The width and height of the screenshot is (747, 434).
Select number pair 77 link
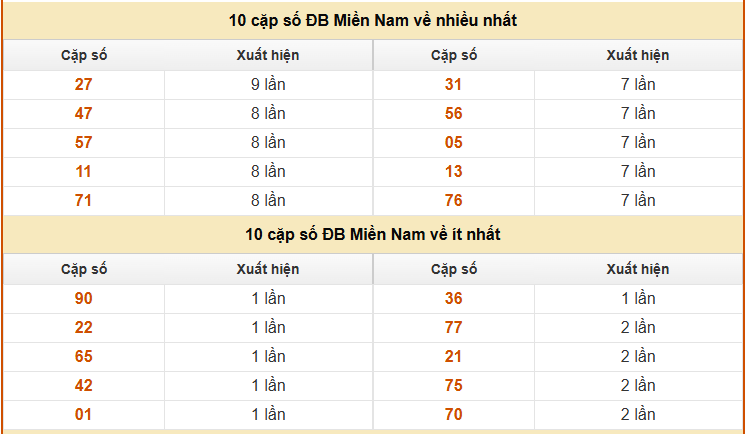point(454,328)
